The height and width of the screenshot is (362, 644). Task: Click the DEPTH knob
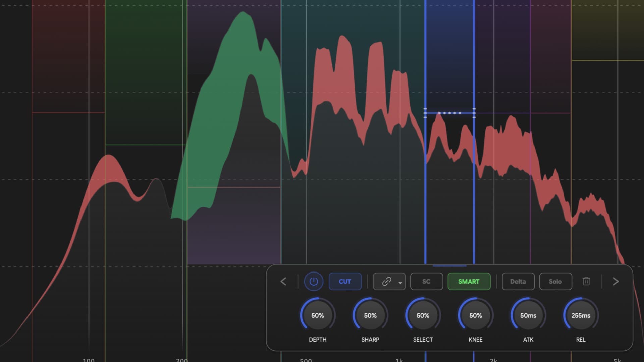click(317, 315)
